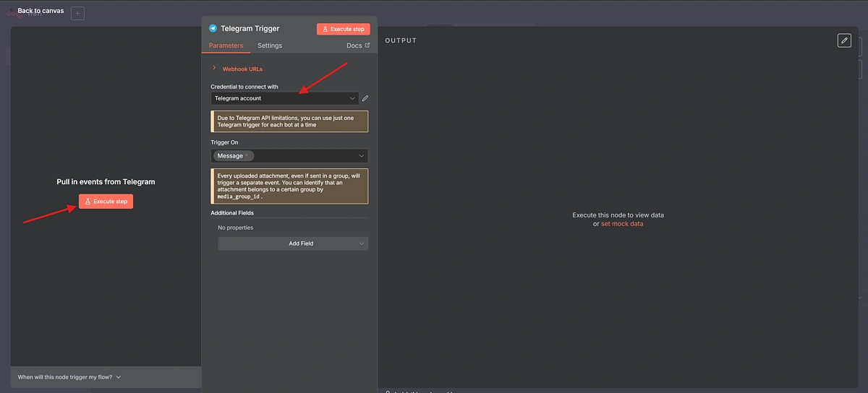Expand the Webhook URLs section chevron
The height and width of the screenshot is (393, 868).
(x=214, y=68)
